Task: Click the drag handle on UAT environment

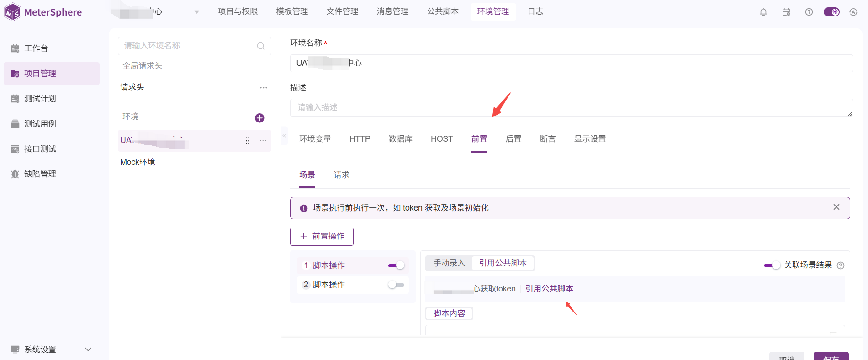Action: point(248,141)
